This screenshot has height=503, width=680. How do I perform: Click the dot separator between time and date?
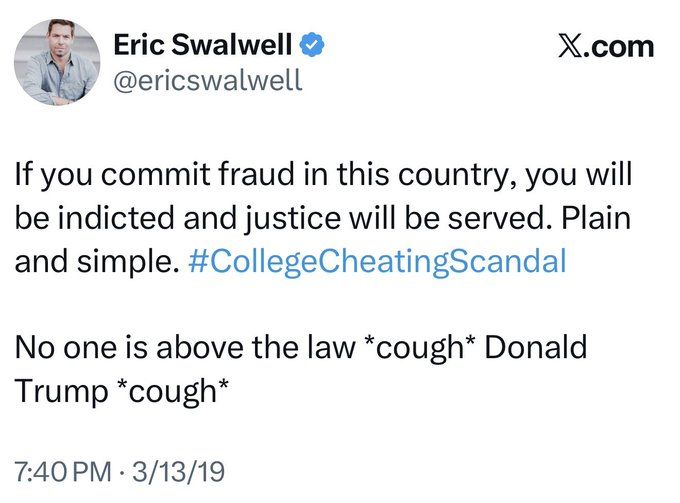click(x=122, y=472)
